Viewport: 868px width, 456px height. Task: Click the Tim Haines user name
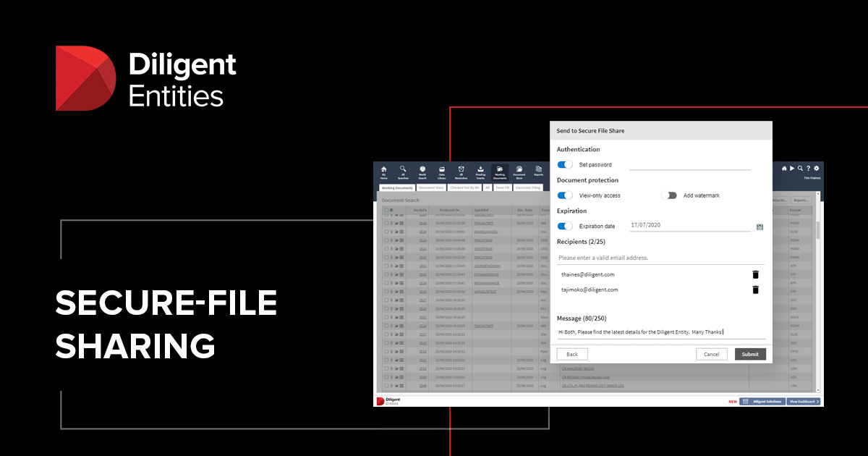[x=812, y=178]
